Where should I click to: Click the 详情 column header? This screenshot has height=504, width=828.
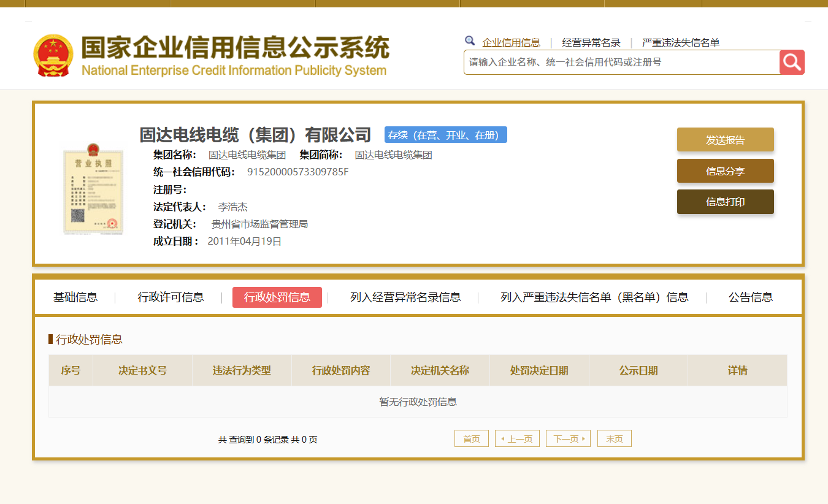point(737,370)
